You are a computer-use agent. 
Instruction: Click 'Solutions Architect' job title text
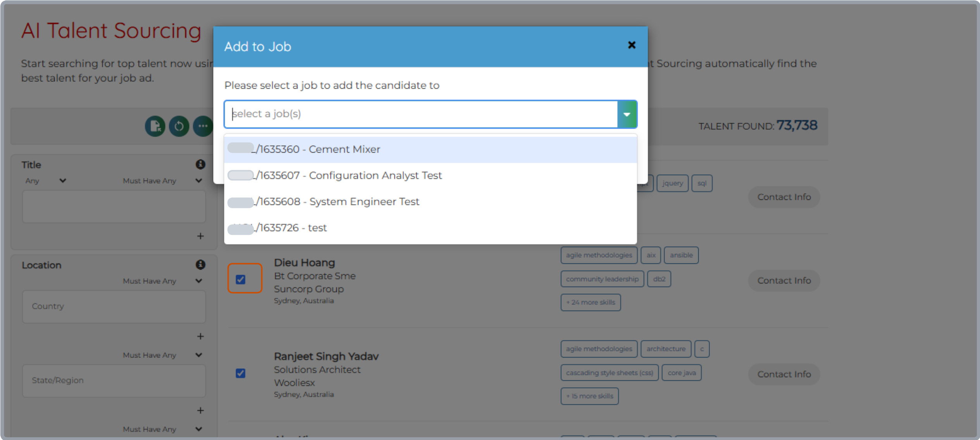317,370
